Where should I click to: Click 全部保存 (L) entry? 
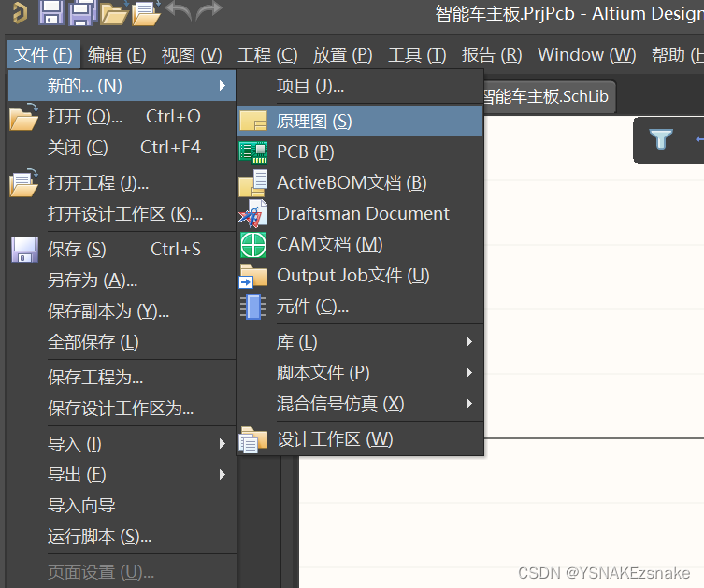(122, 342)
